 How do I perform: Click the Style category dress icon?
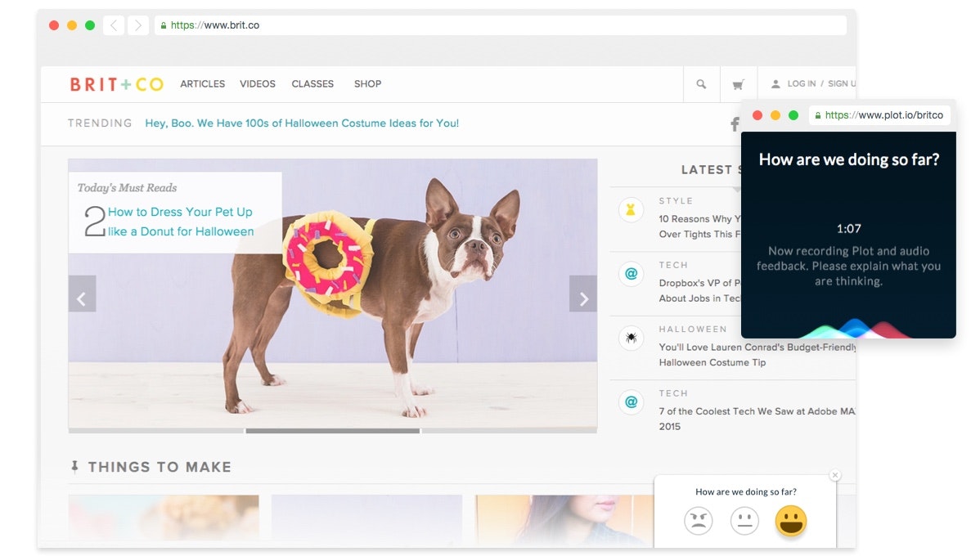coord(631,210)
